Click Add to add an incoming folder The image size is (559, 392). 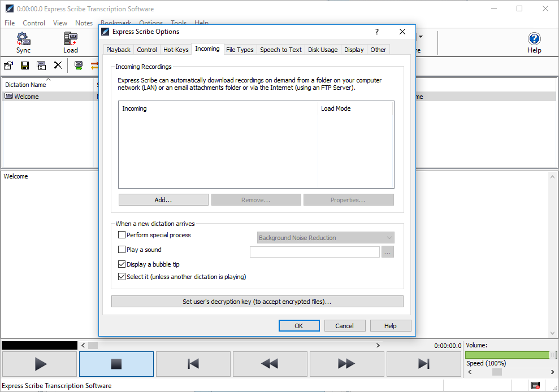coord(163,199)
